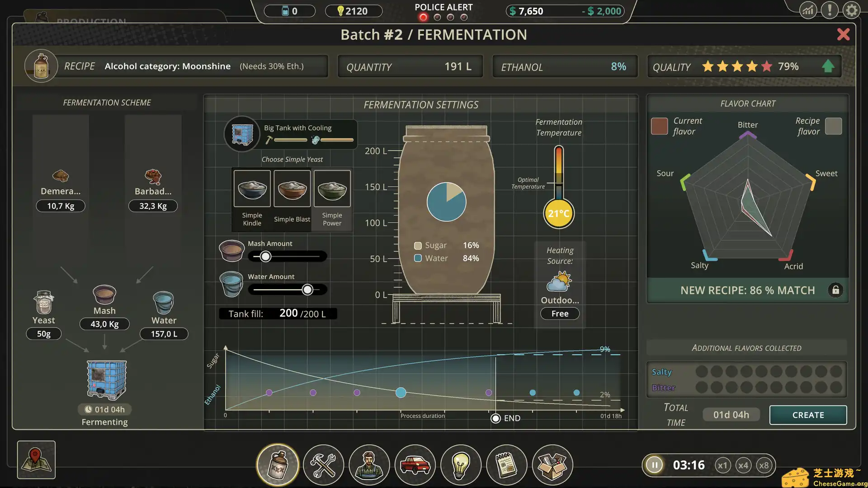This screenshot has width=868, height=488.
Task: Open the supplies box inventory menu
Action: click(x=552, y=465)
